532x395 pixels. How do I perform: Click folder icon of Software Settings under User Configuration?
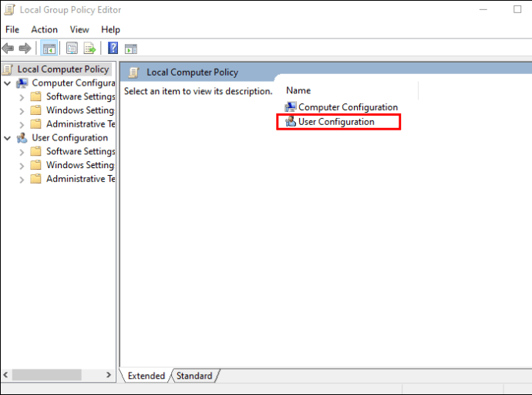(36, 151)
